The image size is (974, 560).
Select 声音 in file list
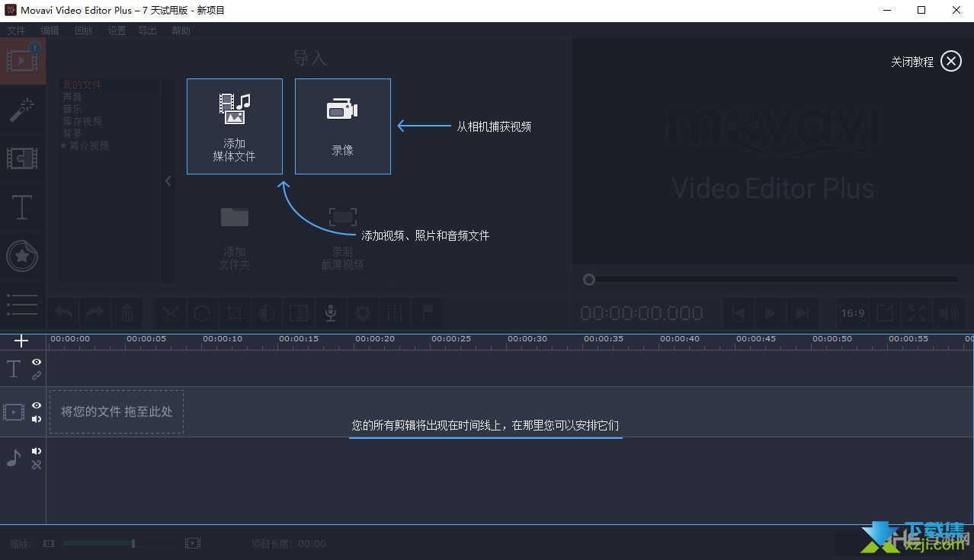click(72, 98)
